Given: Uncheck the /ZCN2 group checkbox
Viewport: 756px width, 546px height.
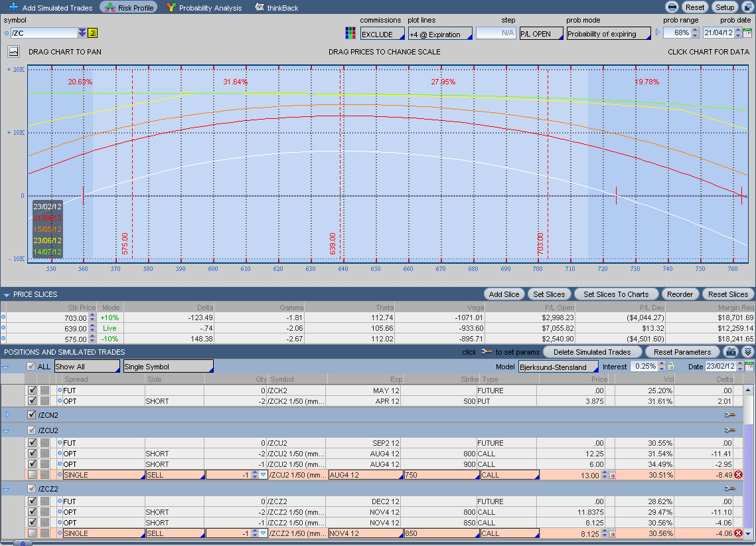Looking at the screenshot, I should point(32,415).
